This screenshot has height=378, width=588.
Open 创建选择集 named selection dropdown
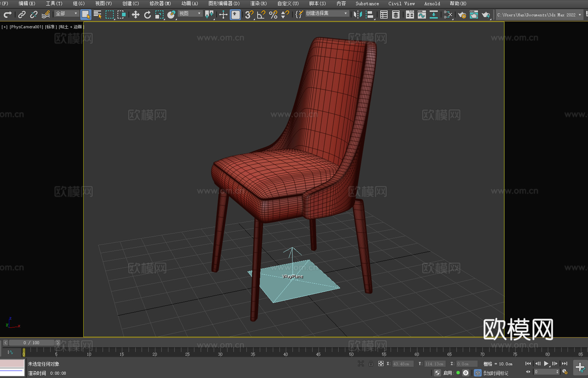click(x=327, y=13)
